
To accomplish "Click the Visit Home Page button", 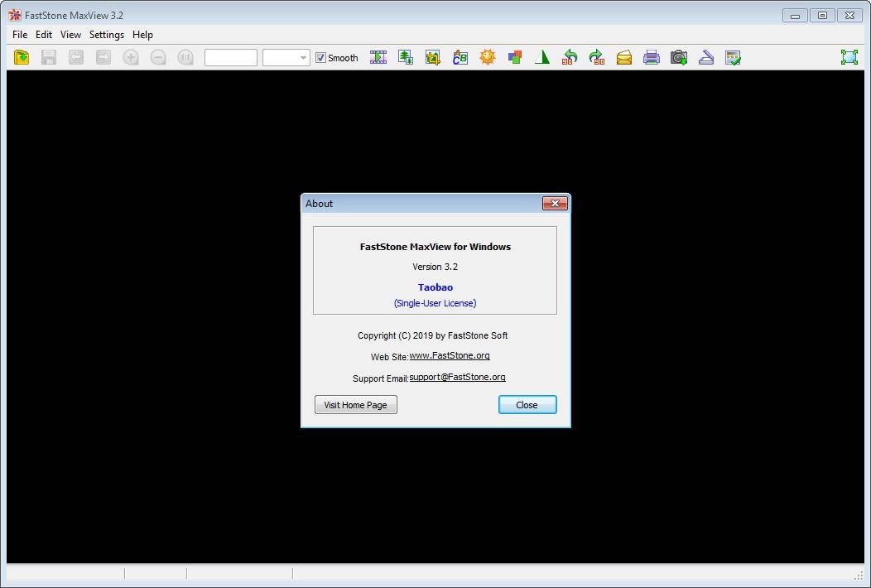I will (355, 405).
